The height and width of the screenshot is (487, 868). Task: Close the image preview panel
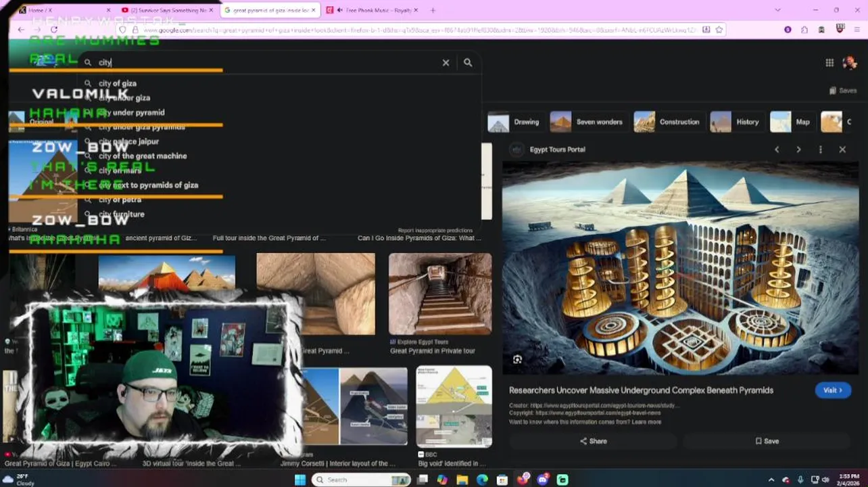point(842,149)
